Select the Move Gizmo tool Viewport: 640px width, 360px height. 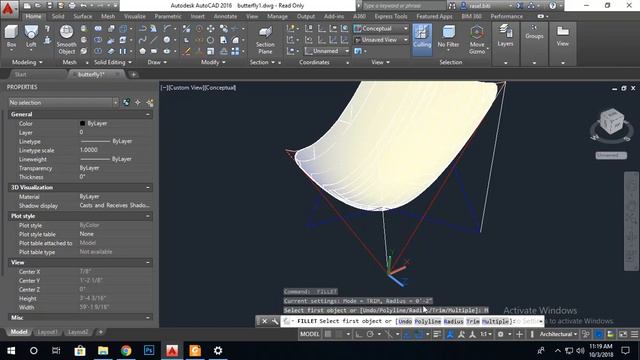tap(477, 40)
